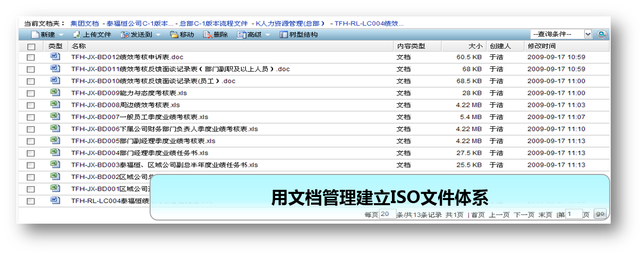Open file TFH-JX-BD004部门经理季度业绩任务书.xls
This screenshot has width=644, height=257.
[140, 153]
